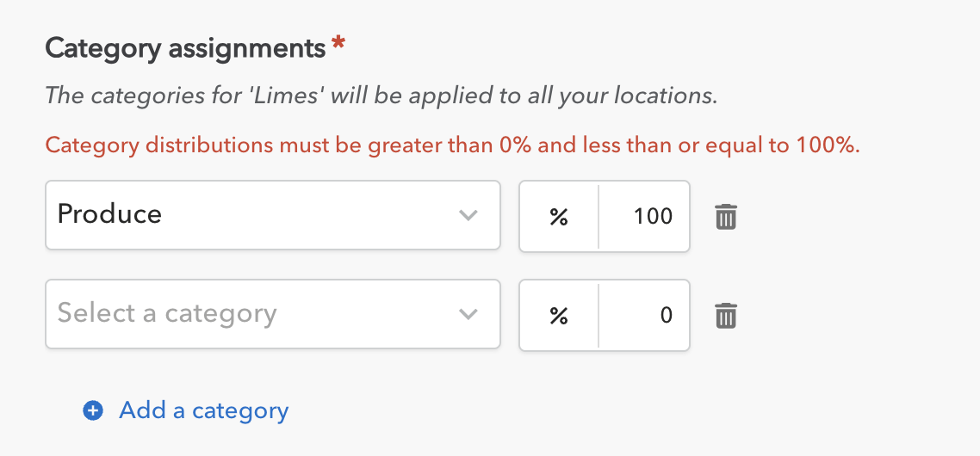Click the % symbol beside the 0 value
The image size is (980, 456).
(x=559, y=316)
